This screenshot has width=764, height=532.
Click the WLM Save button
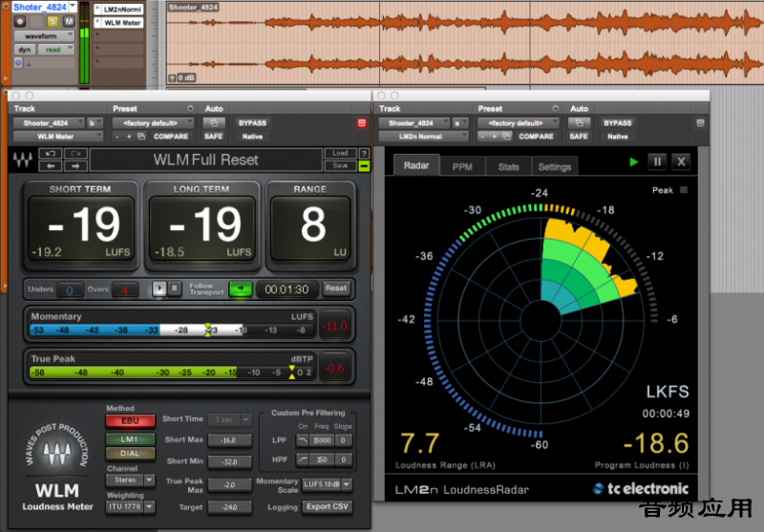[340, 166]
